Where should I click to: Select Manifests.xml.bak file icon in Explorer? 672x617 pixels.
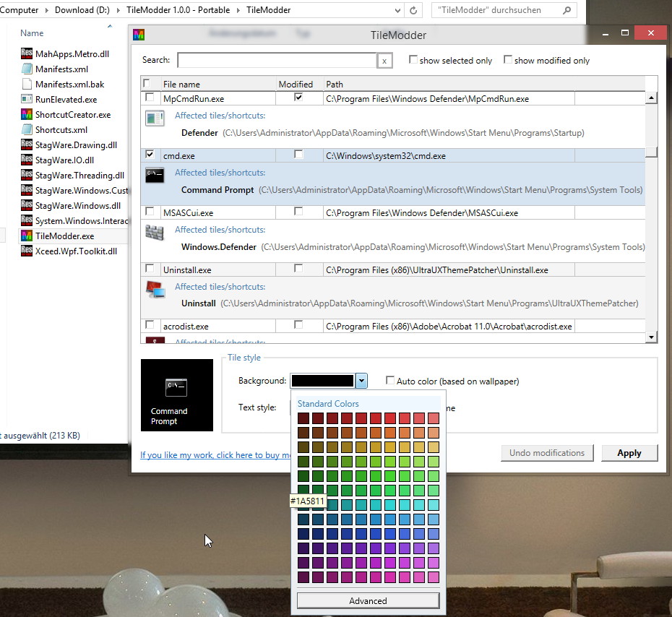click(x=27, y=84)
